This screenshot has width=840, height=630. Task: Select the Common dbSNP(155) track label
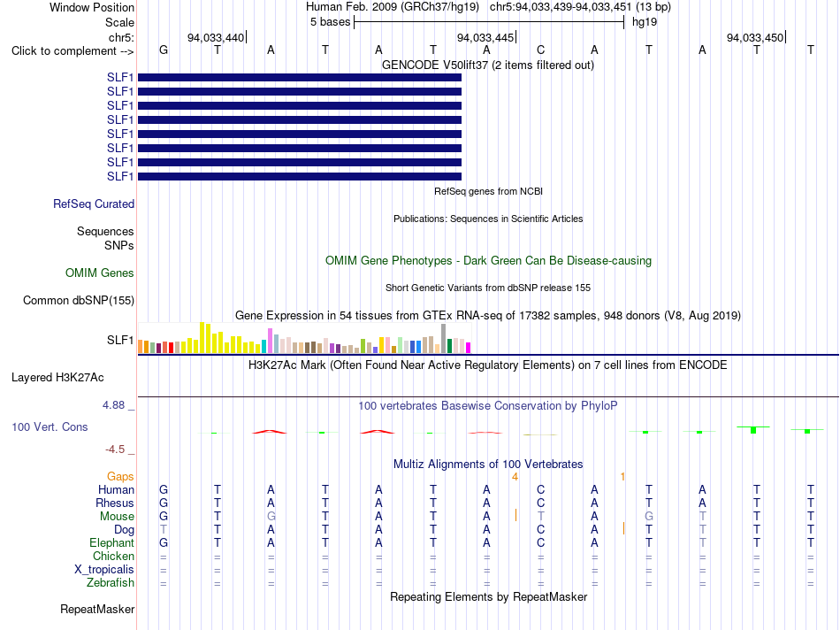tap(79, 300)
